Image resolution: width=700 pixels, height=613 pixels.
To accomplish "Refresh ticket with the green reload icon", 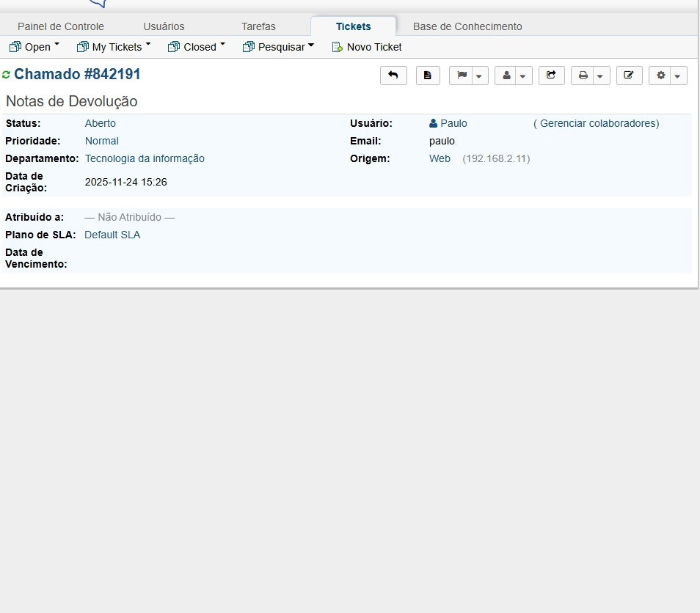I will pyautogui.click(x=7, y=75).
